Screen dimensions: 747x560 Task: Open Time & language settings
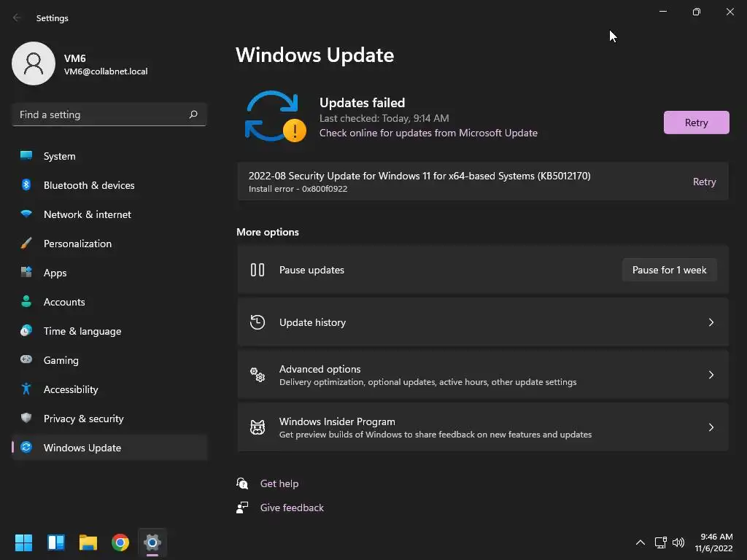point(109,330)
